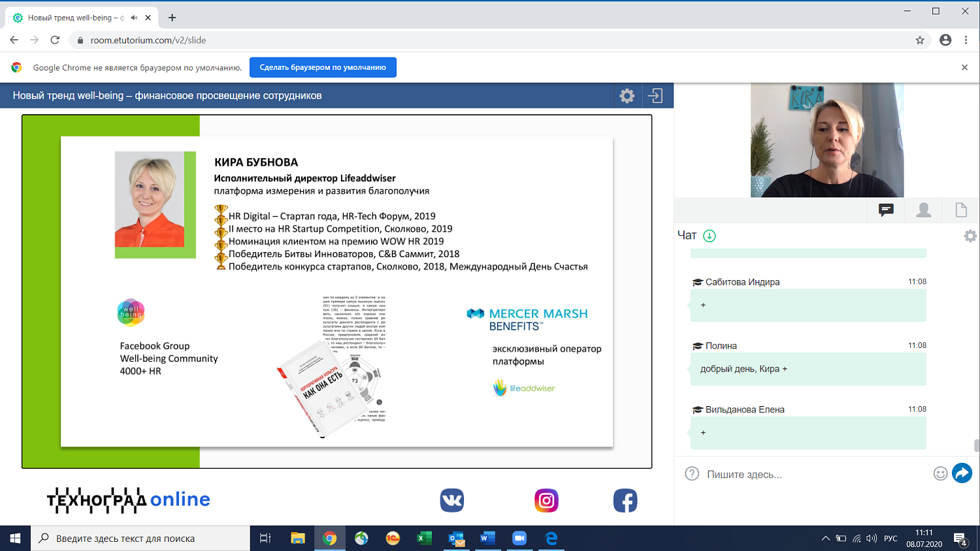Reload the current page
Screen dimensions: 980x551
click(x=55, y=40)
